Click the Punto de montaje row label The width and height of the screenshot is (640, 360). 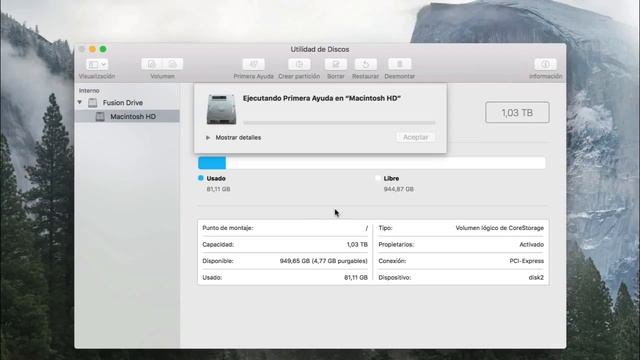tap(228, 228)
